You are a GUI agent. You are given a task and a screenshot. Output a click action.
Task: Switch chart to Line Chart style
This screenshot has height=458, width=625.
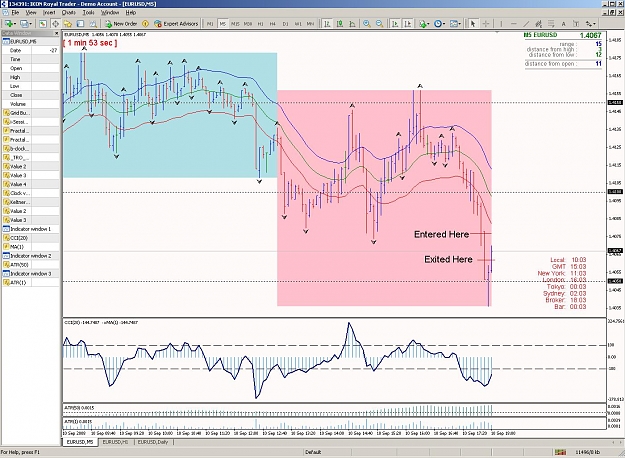coord(352,24)
